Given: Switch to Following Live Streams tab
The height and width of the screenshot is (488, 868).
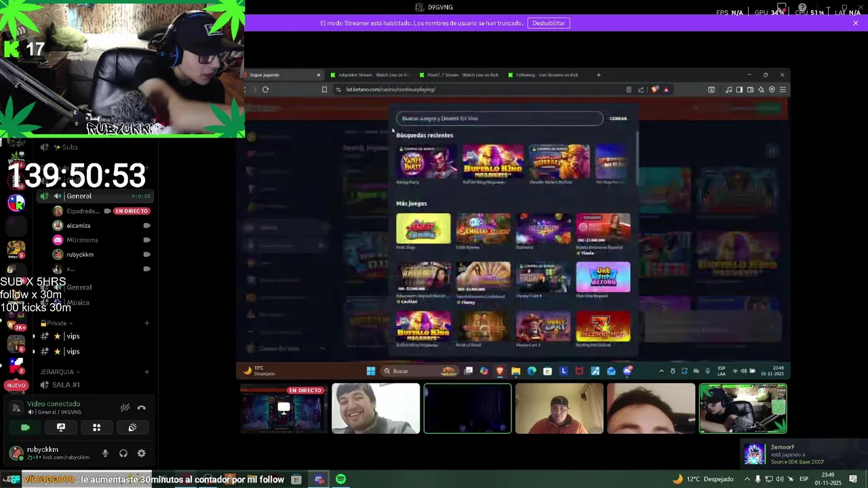Looking at the screenshot, I should 547,75.
